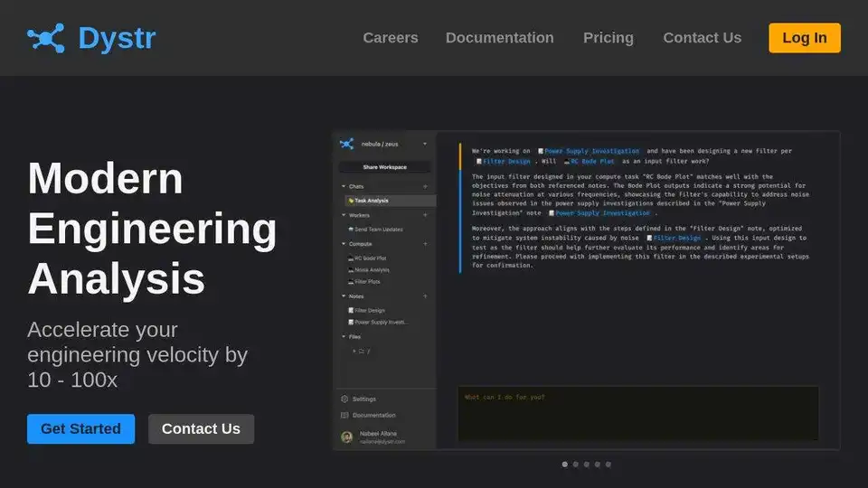Switch to the fourth carousel slide dot
The height and width of the screenshot is (488, 868).
click(598, 465)
